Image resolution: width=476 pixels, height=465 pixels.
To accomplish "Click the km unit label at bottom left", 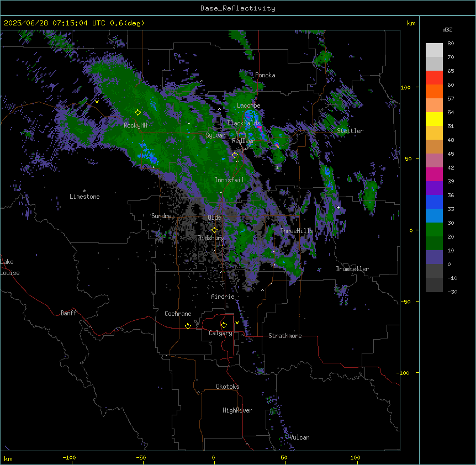I will pyautogui.click(x=8, y=458).
